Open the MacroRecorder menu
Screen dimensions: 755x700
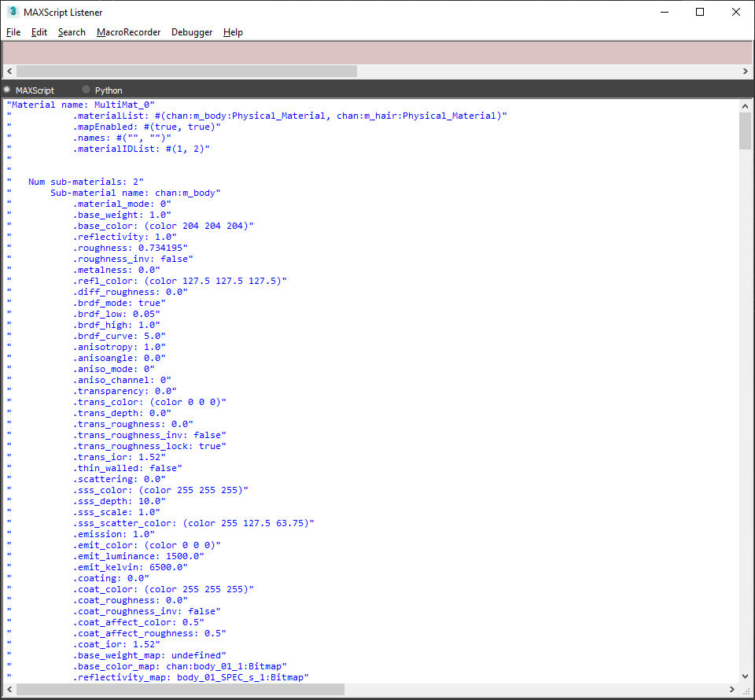click(128, 32)
